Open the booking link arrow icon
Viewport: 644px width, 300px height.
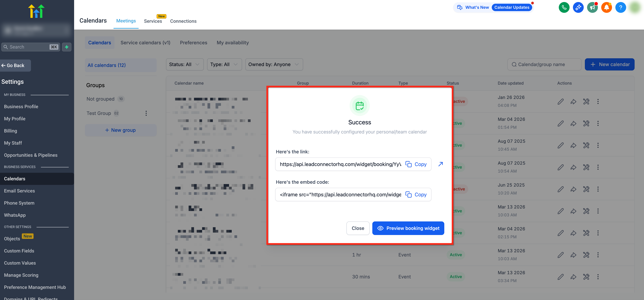tap(441, 164)
